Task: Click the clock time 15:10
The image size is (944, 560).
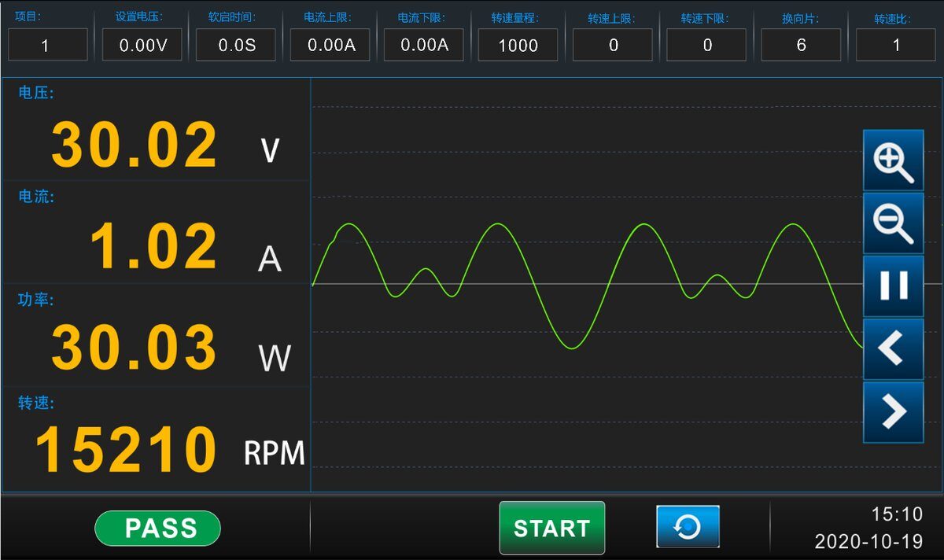Action: point(897,514)
